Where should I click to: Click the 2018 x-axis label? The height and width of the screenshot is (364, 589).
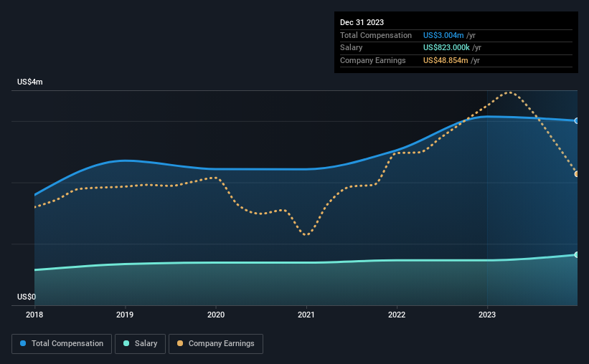pos(34,315)
